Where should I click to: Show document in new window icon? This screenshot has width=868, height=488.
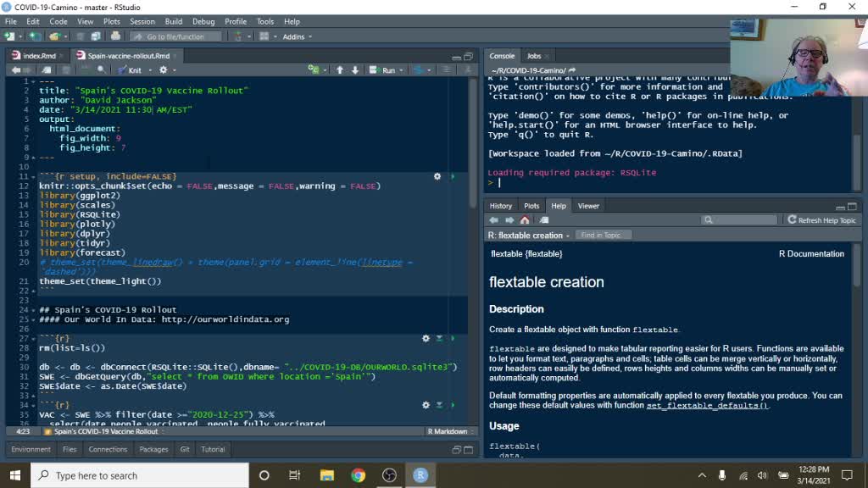(x=47, y=70)
